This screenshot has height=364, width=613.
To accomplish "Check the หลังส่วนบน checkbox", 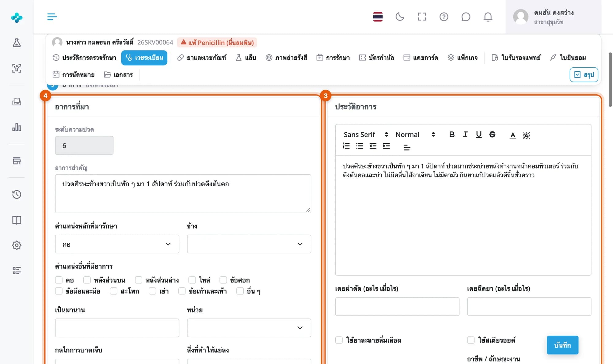I will click(x=87, y=280).
